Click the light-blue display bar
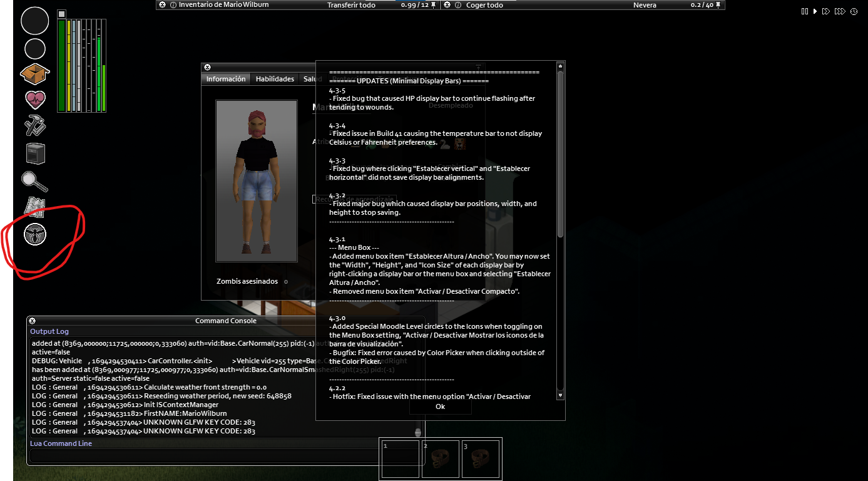868x481 pixels. [74, 66]
